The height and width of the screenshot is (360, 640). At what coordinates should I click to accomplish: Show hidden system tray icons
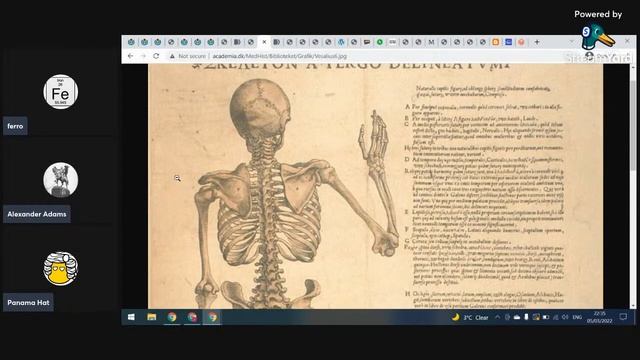[x=498, y=317]
